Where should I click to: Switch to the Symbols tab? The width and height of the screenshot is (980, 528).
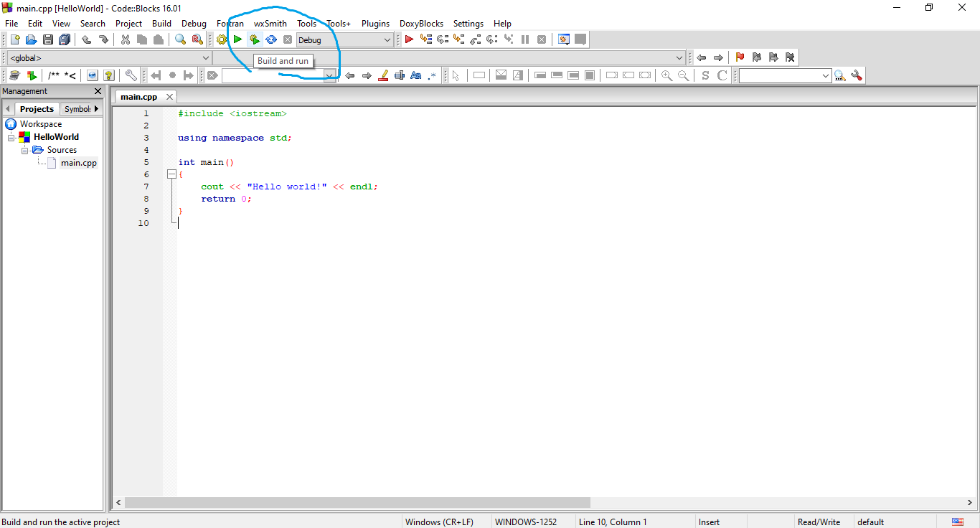click(x=77, y=109)
